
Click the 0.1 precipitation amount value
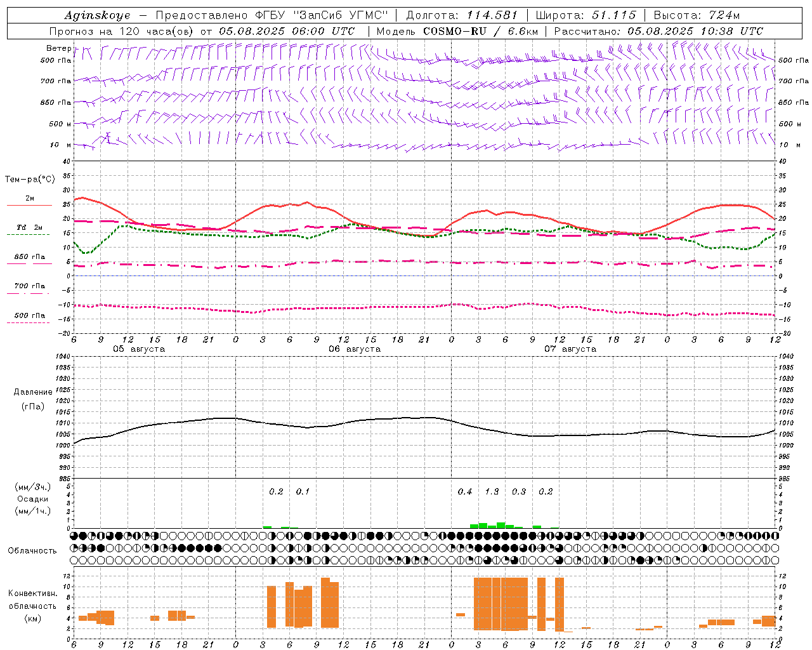(x=303, y=492)
